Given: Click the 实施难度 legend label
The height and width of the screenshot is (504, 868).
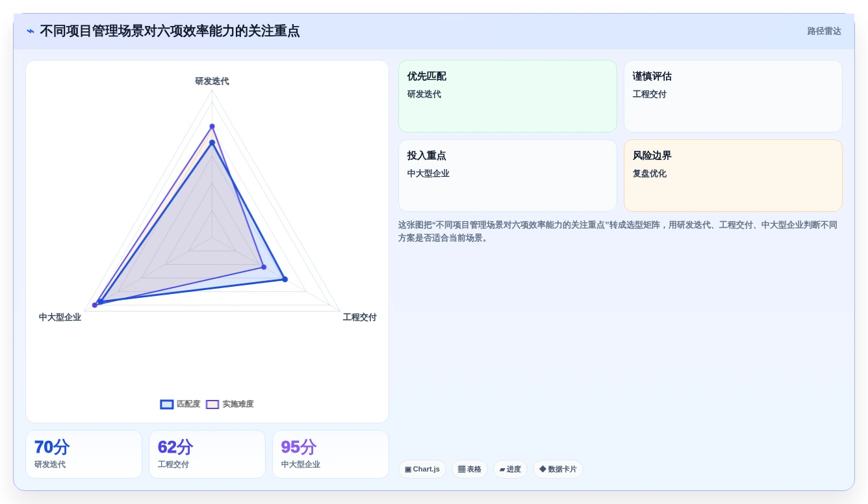Looking at the screenshot, I should [x=238, y=405].
